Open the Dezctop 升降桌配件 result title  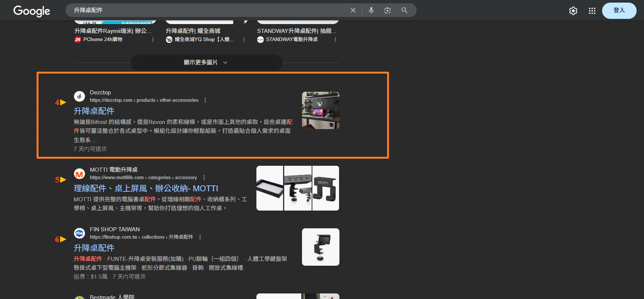tap(94, 111)
